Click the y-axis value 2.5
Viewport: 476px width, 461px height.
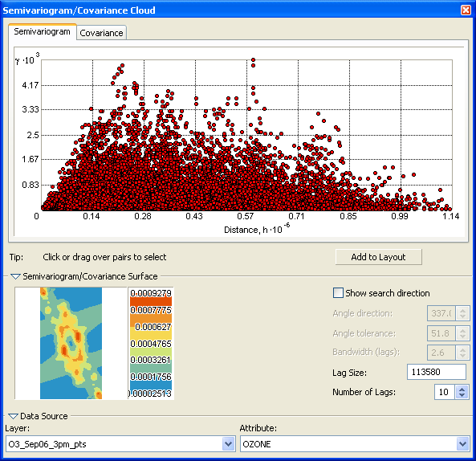[x=33, y=135]
